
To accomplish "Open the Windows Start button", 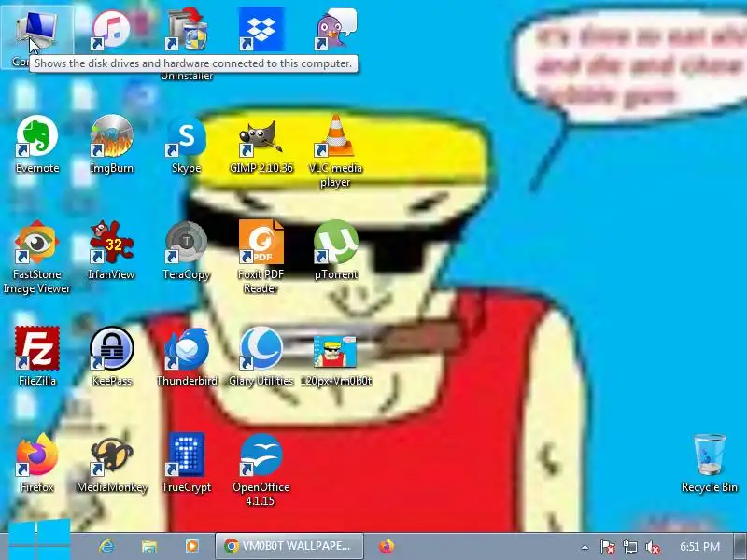I will coord(39,540).
